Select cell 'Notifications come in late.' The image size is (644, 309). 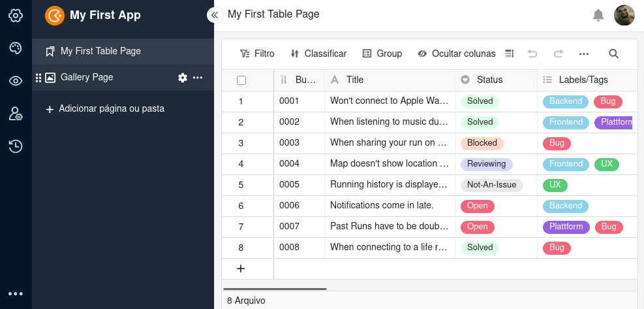390,205
